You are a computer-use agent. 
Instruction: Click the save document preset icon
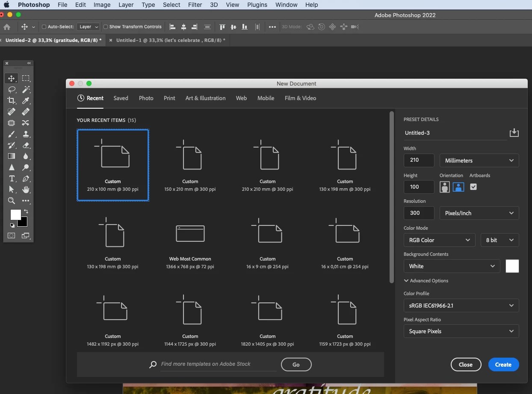(x=514, y=133)
